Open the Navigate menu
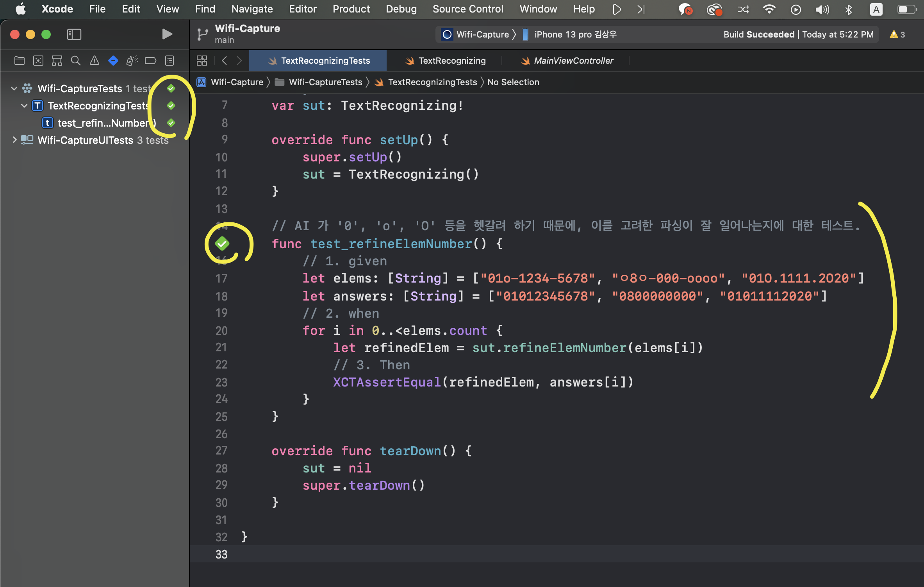 [x=252, y=9]
